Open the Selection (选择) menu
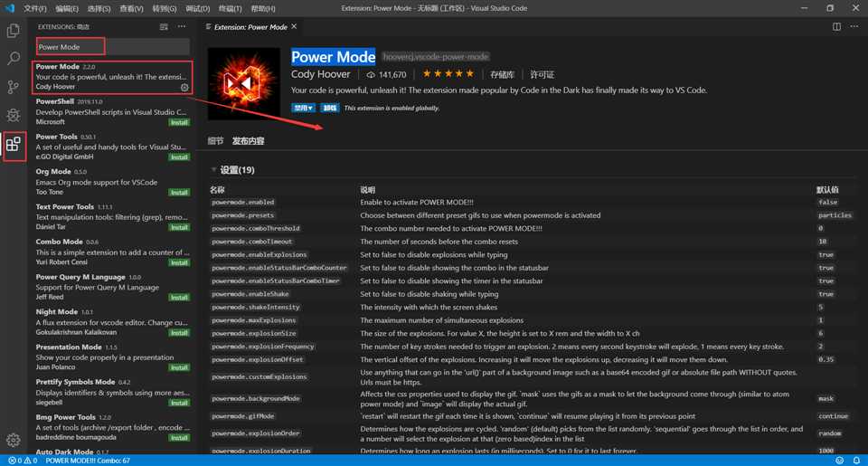The image size is (868, 466). pyautogui.click(x=99, y=8)
